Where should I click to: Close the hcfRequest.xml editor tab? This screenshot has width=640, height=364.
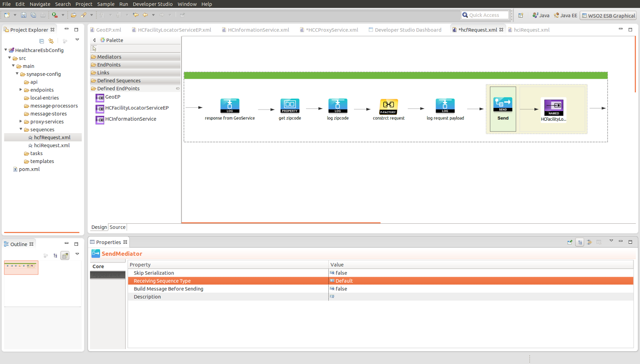tap(501, 30)
